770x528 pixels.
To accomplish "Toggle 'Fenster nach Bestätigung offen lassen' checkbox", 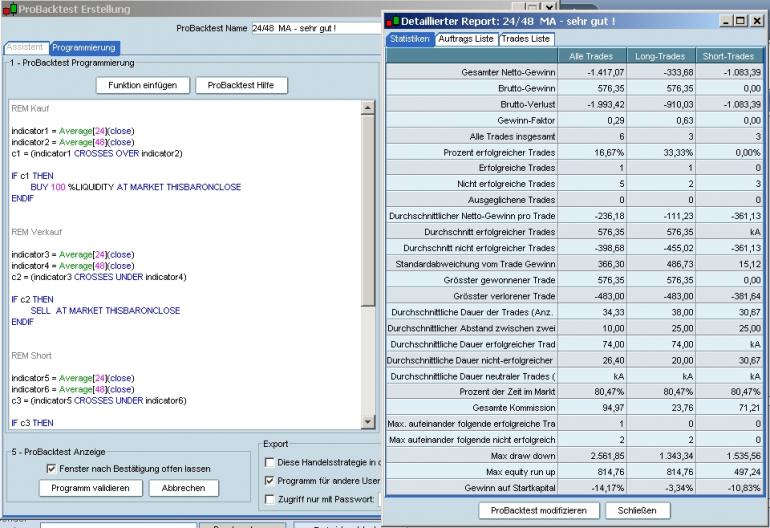I will coord(52,468).
